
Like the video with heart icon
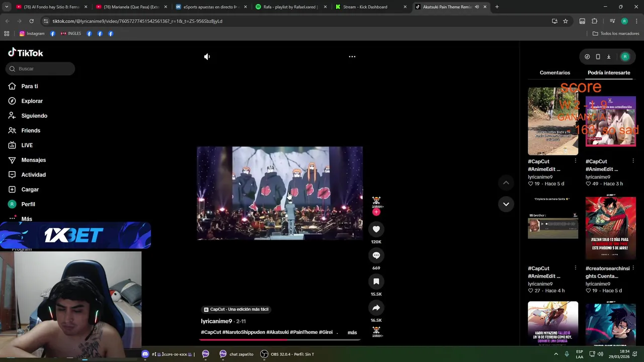pos(376,229)
